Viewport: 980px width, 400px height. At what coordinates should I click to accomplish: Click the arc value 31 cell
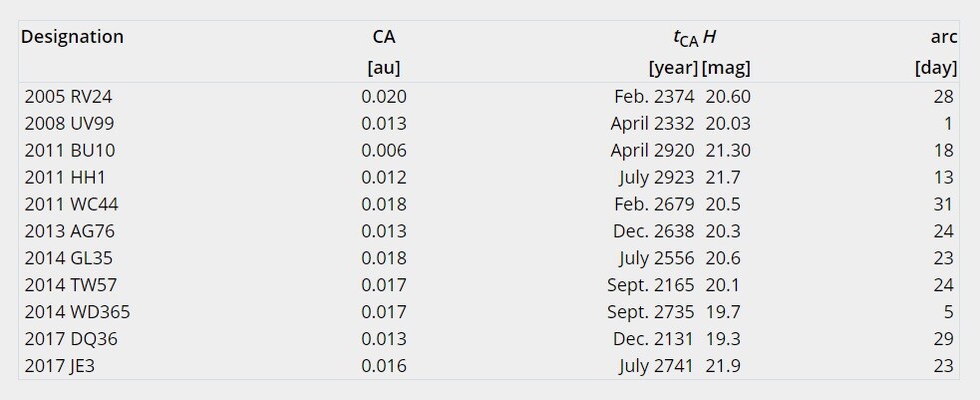943,204
